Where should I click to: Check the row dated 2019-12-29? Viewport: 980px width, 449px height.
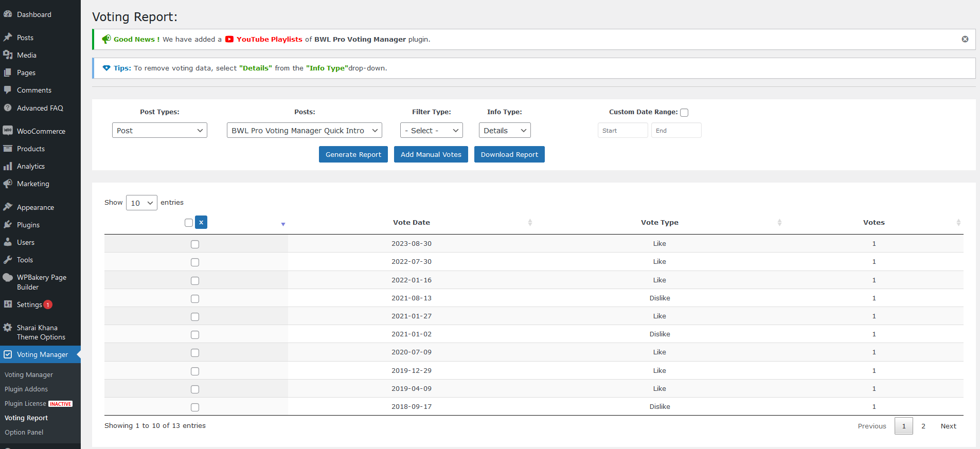(x=195, y=371)
